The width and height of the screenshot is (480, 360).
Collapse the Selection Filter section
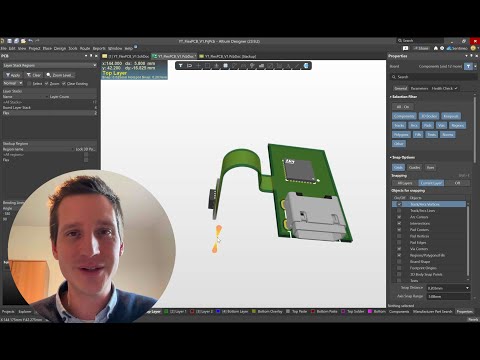[x=391, y=97]
